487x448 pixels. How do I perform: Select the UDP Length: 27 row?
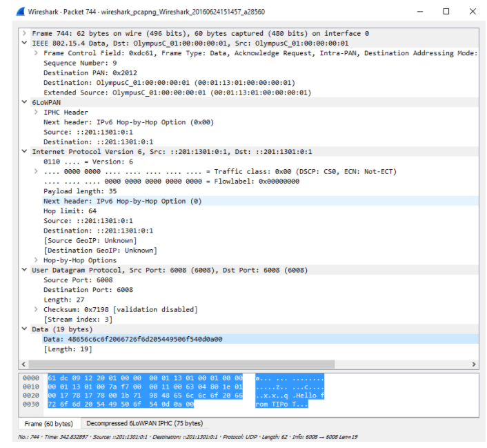point(260,300)
